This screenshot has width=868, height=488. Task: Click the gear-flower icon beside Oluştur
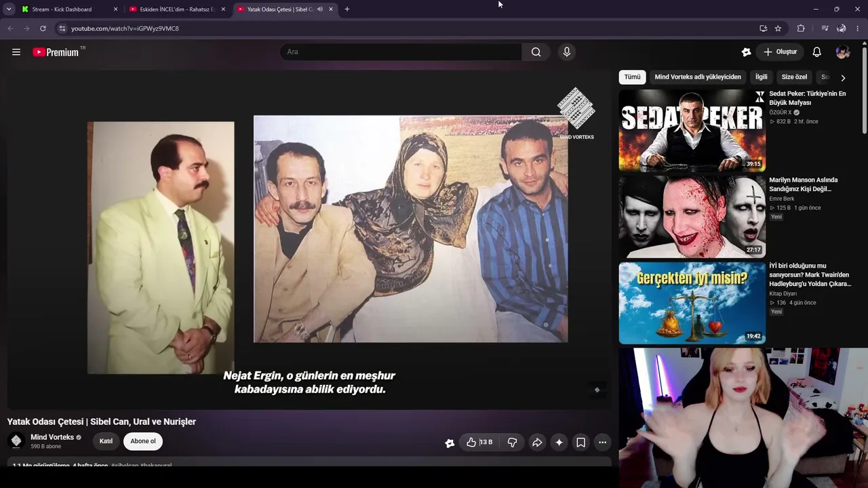tap(746, 52)
